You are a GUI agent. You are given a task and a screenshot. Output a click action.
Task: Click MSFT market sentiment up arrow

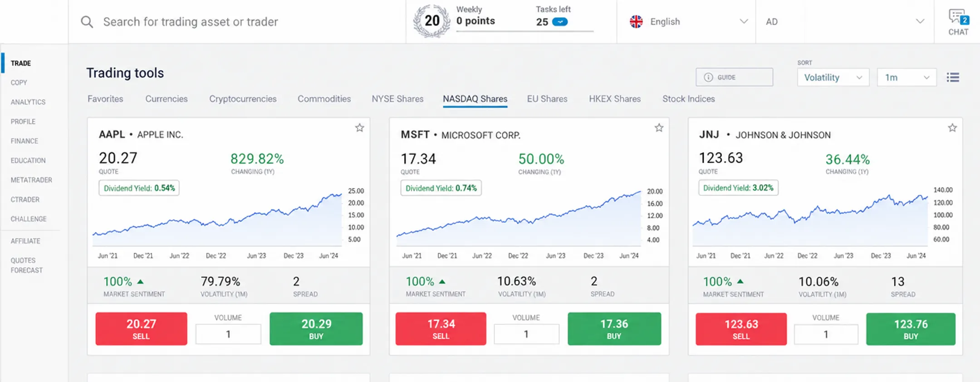pyautogui.click(x=442, y=281)
